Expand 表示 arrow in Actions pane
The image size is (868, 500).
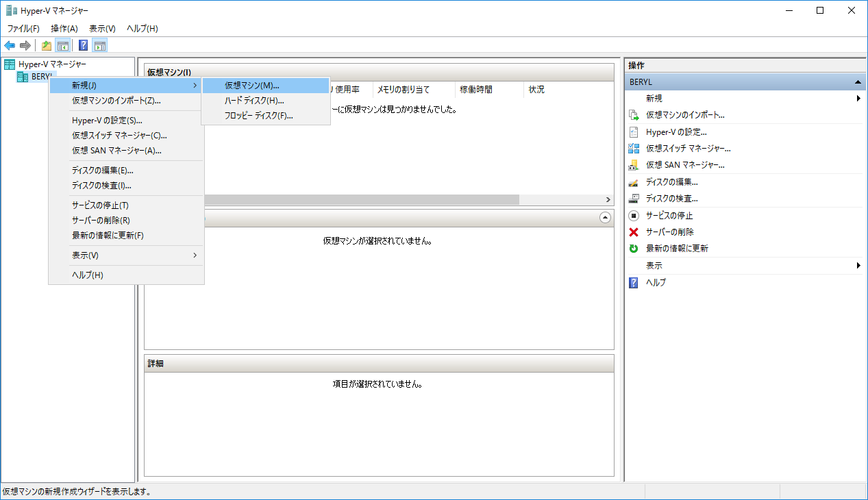pos(858,266)
